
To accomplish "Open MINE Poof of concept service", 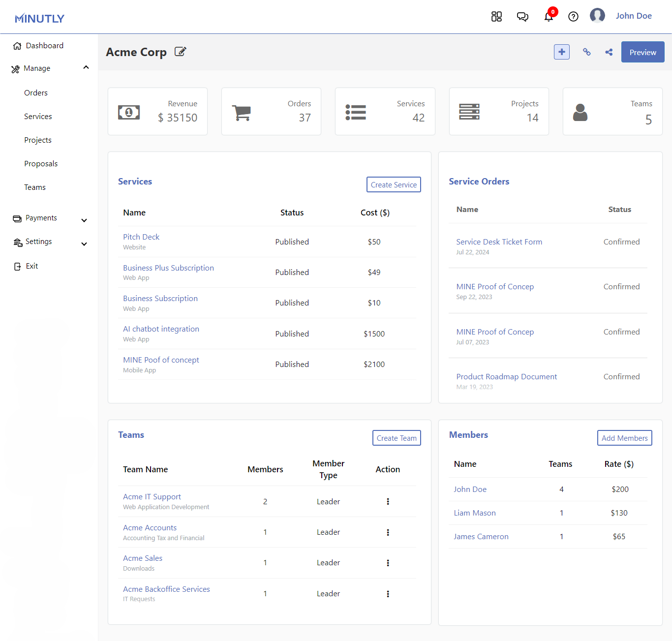I will (x=161, y=360).
